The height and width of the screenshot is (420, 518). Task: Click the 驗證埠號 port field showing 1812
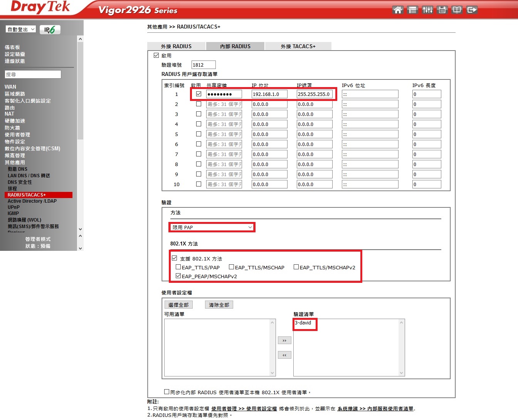203,65
